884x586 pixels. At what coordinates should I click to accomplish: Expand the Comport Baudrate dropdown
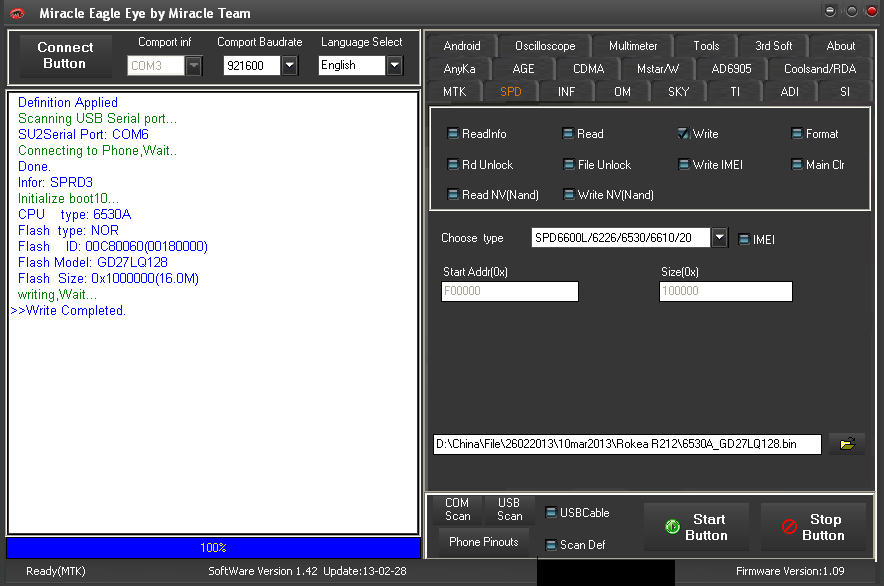(x=289, y=65)
